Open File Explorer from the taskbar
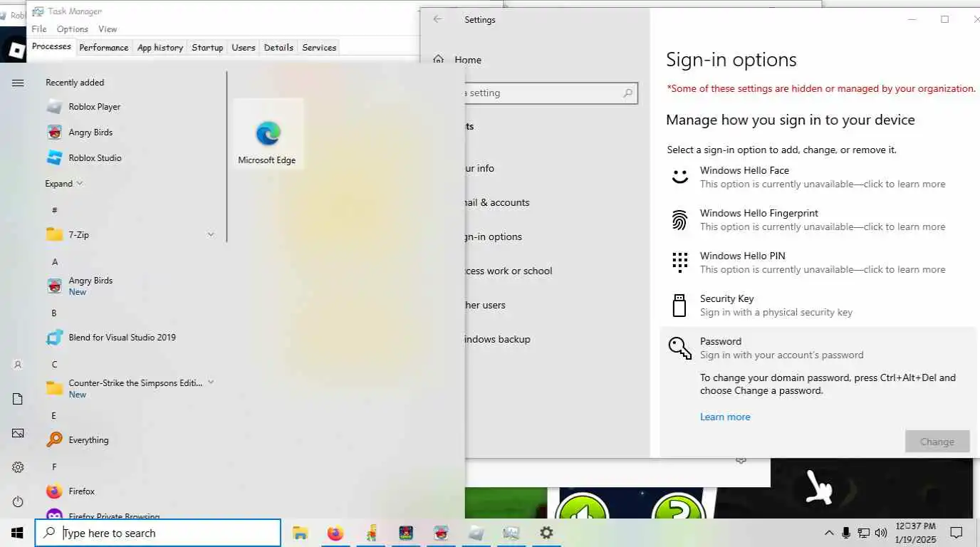Viewport: 980px width, 547px height. tap(301, 533)
